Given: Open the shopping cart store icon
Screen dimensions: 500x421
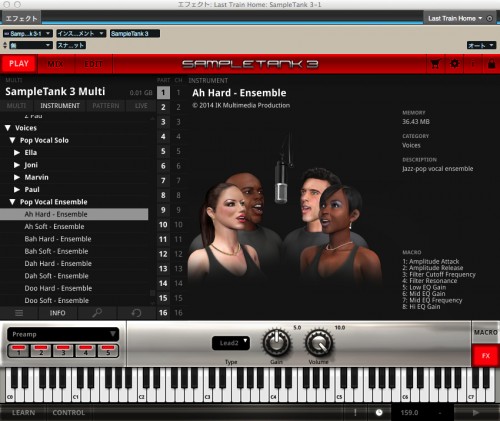Looking at the screenshot, I should pyautogui.click(x=435, y=64).
